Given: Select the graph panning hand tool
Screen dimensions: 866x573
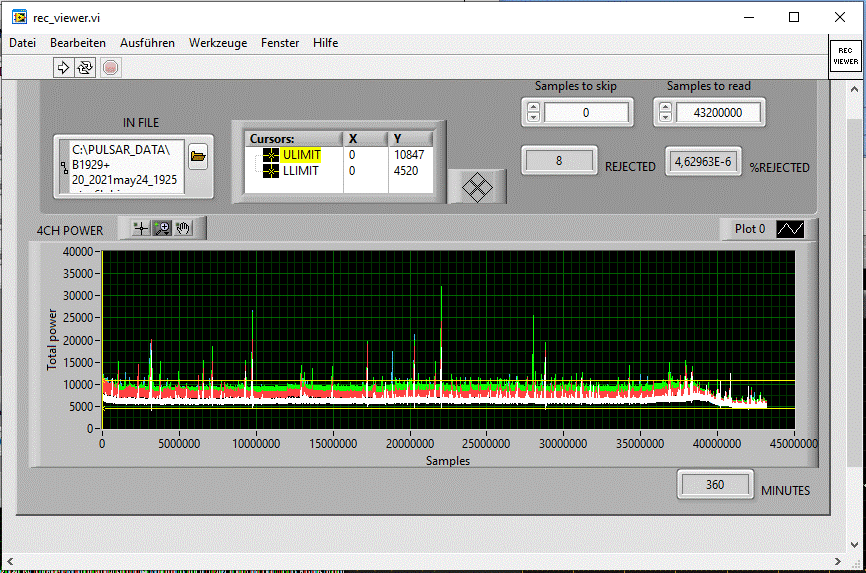Looking at the screenshot, I should [x=183, y=228].
